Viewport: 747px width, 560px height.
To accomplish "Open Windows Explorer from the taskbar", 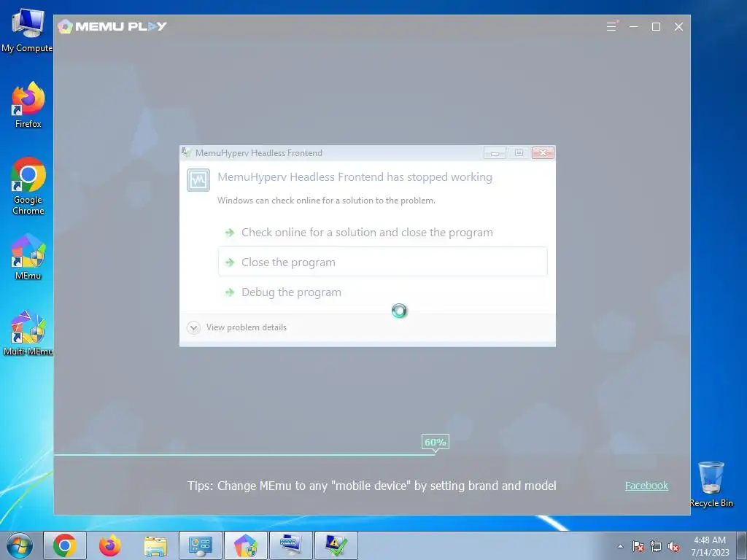I will (155, 545).
